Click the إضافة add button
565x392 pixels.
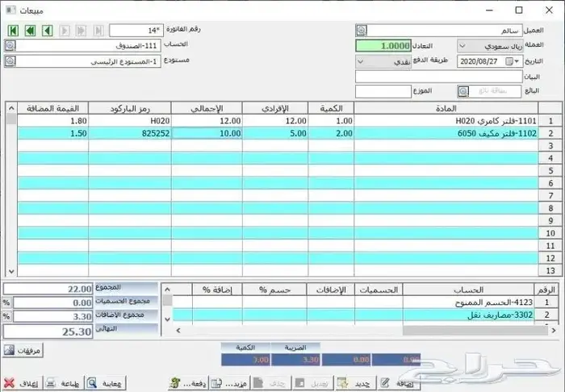click(398, 383)
